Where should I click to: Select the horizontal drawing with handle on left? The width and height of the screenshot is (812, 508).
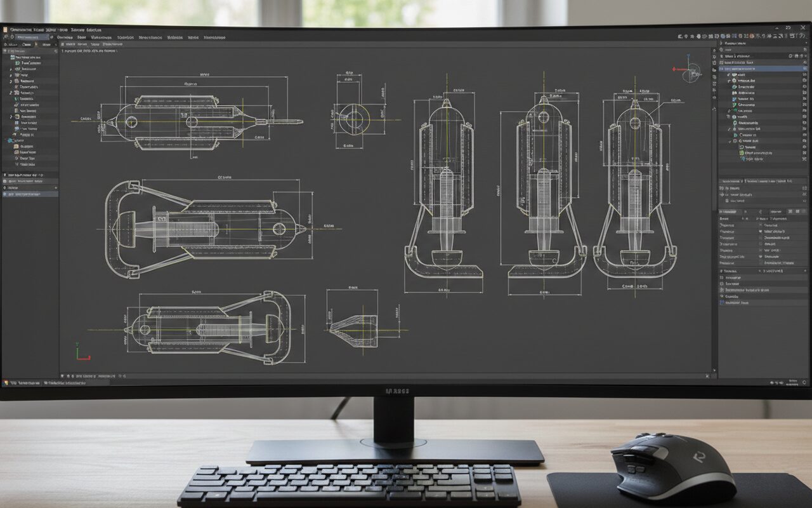click(206, 228)
